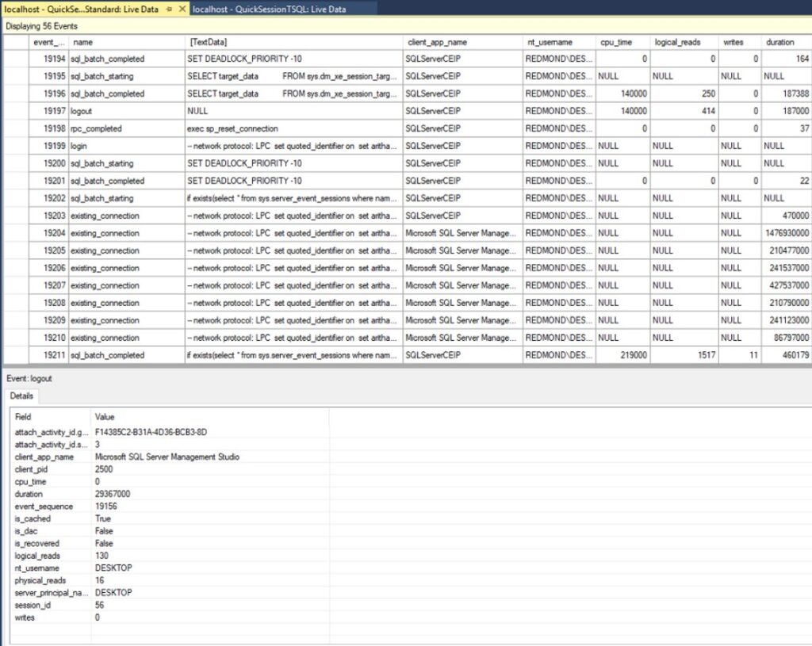Select event row 19200 sql_batch_starting

pyautogui.click(x=408, y=163)
